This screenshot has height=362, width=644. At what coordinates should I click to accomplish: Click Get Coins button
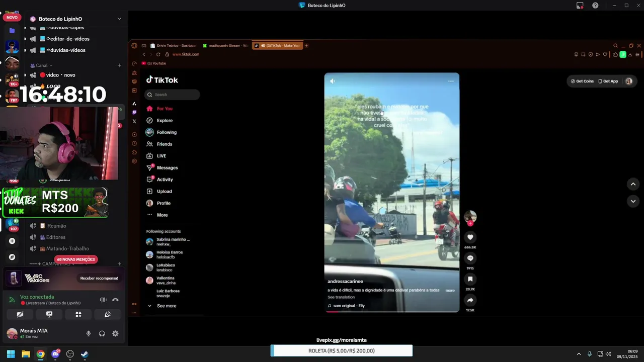(x=582, y=81)
